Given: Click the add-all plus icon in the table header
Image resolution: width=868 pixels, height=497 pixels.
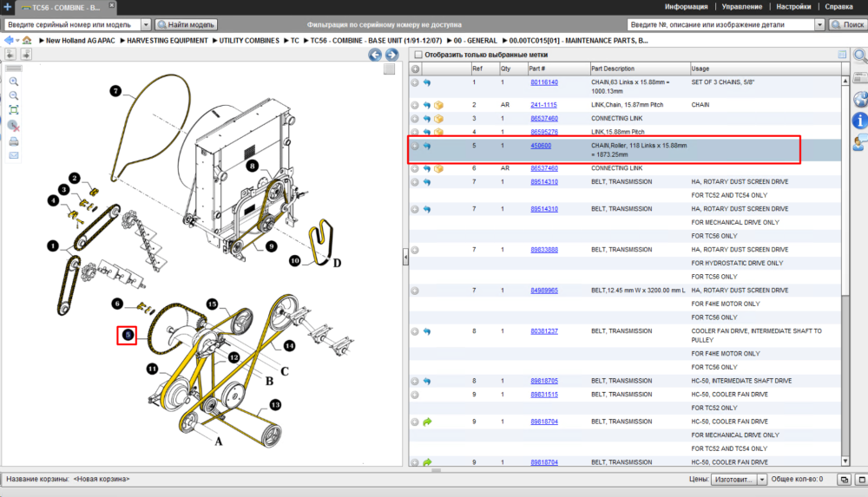Looking at the screenshot, I should point(415,69).
